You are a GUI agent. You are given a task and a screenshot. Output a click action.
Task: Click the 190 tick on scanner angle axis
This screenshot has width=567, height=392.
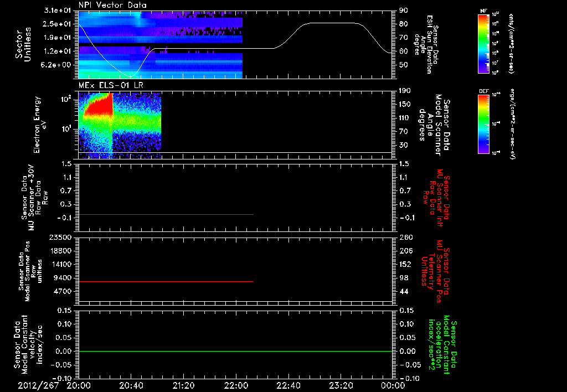405,91
